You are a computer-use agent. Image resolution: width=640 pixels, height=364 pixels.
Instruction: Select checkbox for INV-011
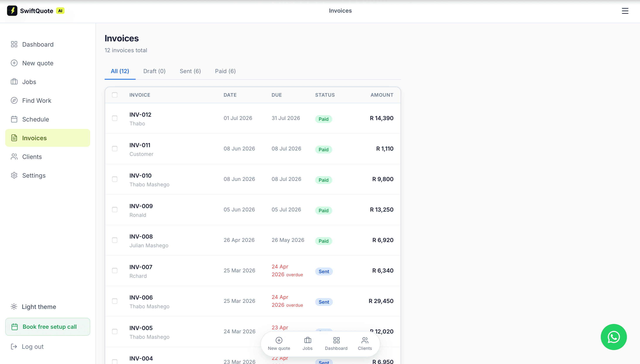tap(115, 149)
